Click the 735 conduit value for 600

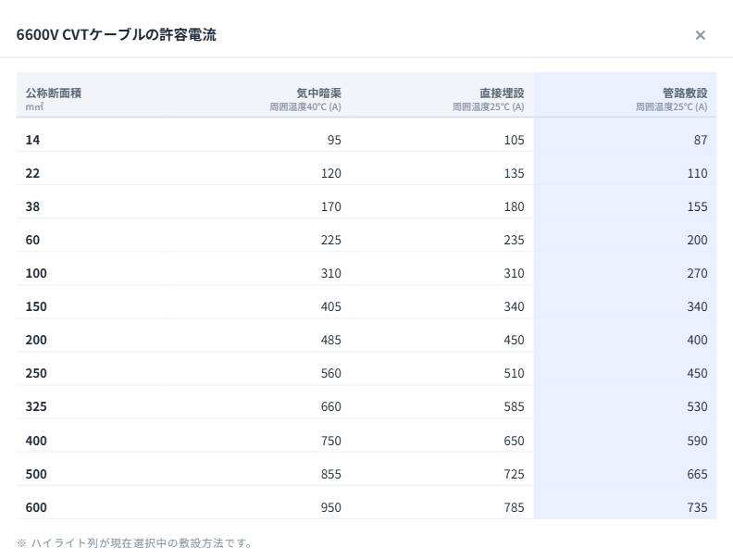tap(697, 507)
